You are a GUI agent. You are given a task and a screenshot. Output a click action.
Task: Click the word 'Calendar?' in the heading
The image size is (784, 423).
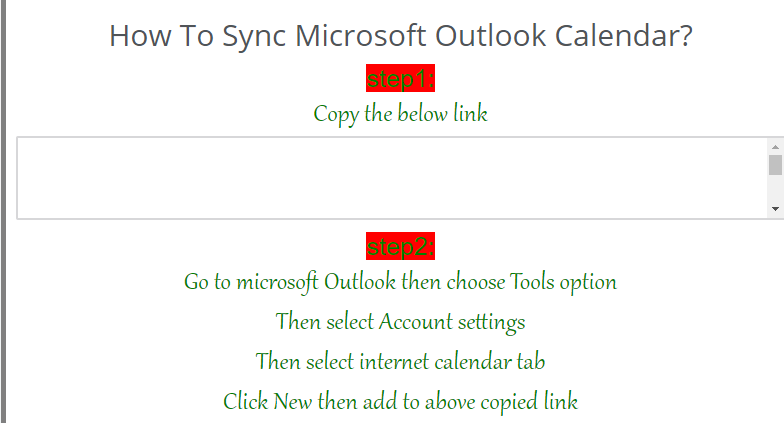pyautogui.click(x=624, y=36)
